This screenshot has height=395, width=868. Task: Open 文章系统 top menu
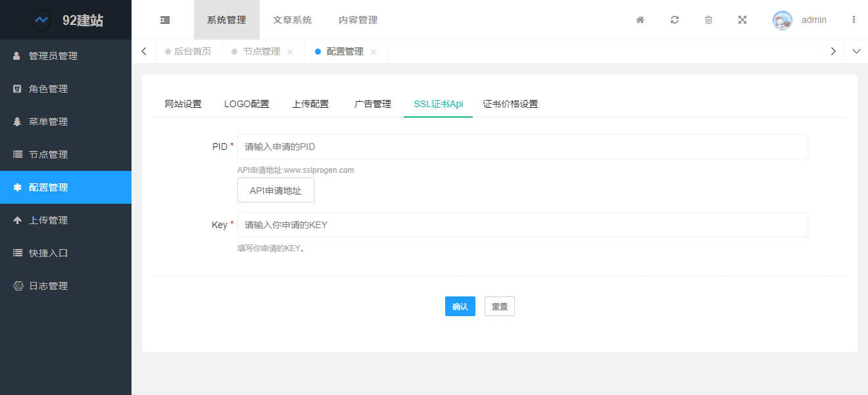(x=293, y=20)
